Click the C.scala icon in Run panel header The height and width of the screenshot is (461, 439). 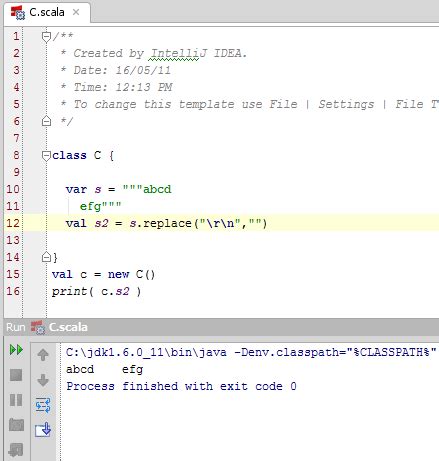(x=38, y=327)
